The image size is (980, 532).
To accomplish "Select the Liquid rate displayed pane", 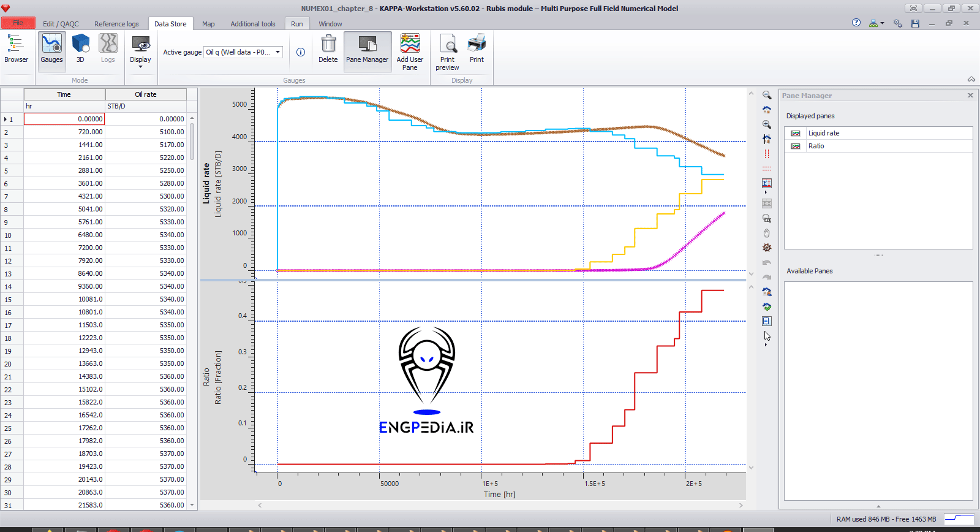I will pos(823,133).
